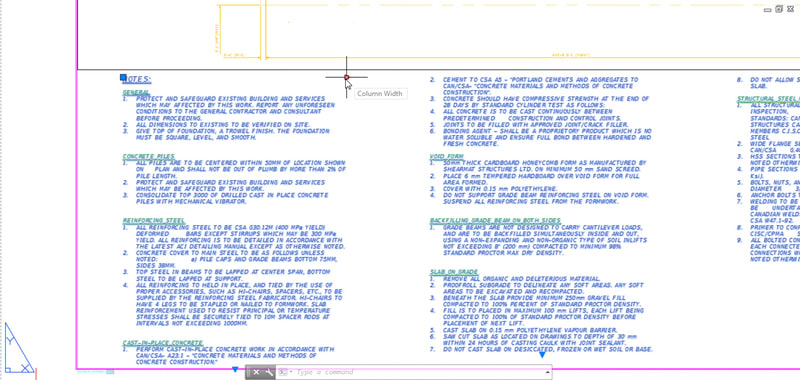Click the STRUCTURAL STEEL heading
Image resolution: width=800 pixels, height=380 pixels.
(768, 98)
